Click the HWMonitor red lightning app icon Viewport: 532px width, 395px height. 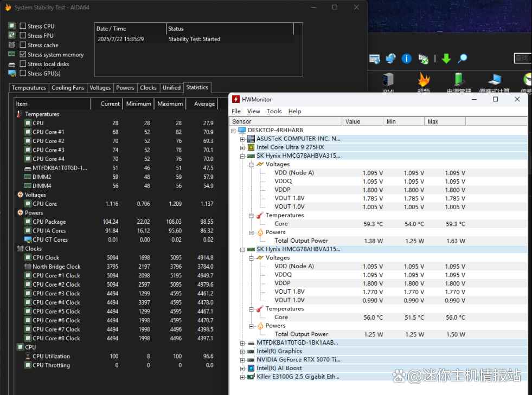tap(236, 99)
